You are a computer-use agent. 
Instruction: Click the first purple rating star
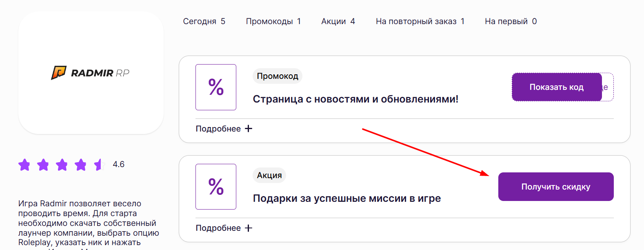(24, 165)
